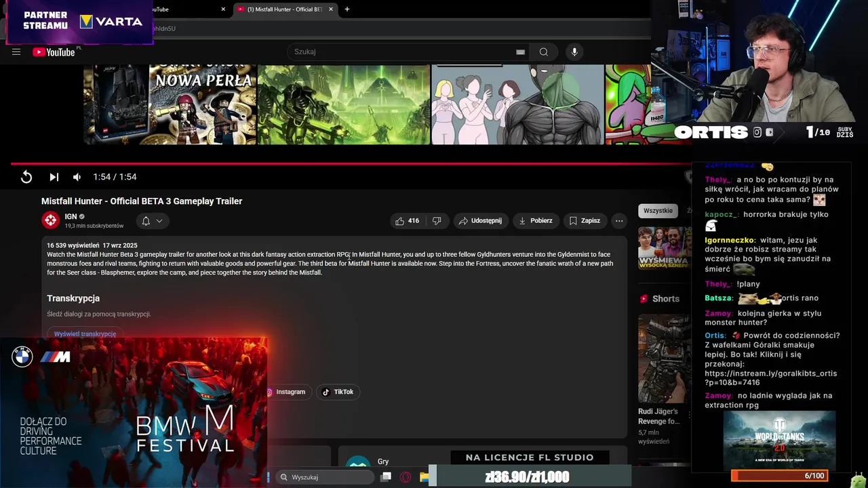Open the green pyramid skeleton video thumbnail
The width and height of the screenshot is (868, 488).
tap(344, 104)
